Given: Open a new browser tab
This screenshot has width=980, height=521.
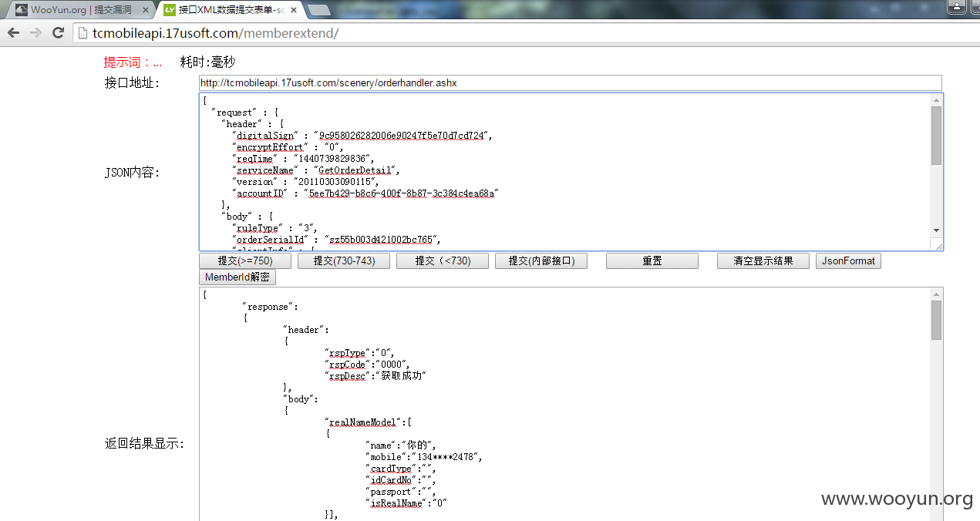Looking at the screenshot, I should click(x=318, y=10).
